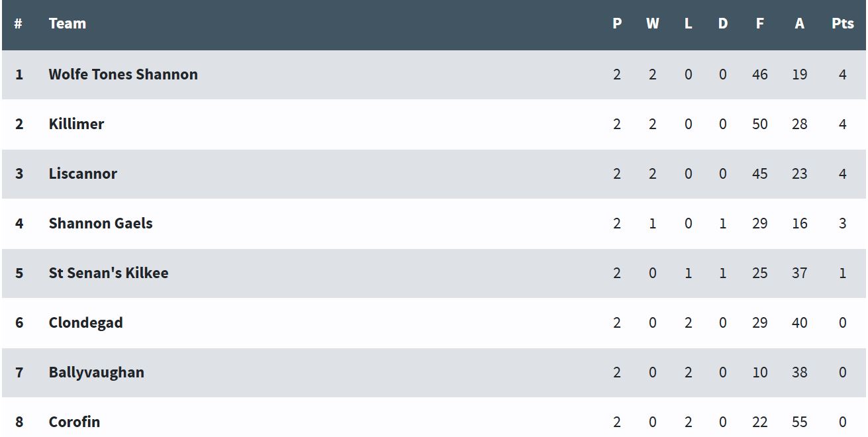Click on Shannon Gaels team name

coord(101,223)
